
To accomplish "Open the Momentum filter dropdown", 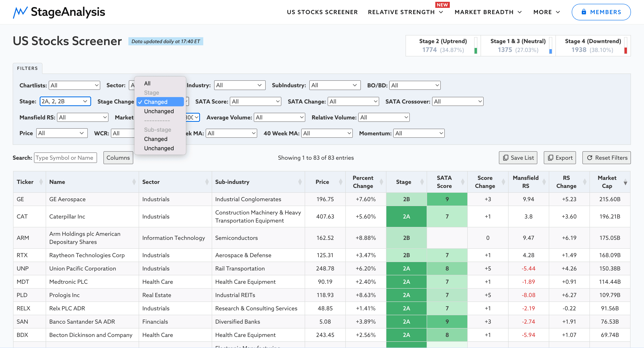I will [x=419, y=133].
